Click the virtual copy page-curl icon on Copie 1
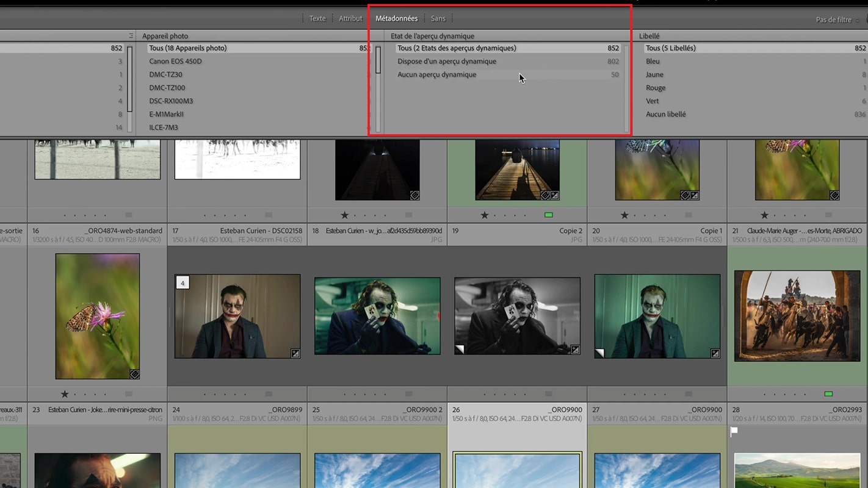 point(600,353)
